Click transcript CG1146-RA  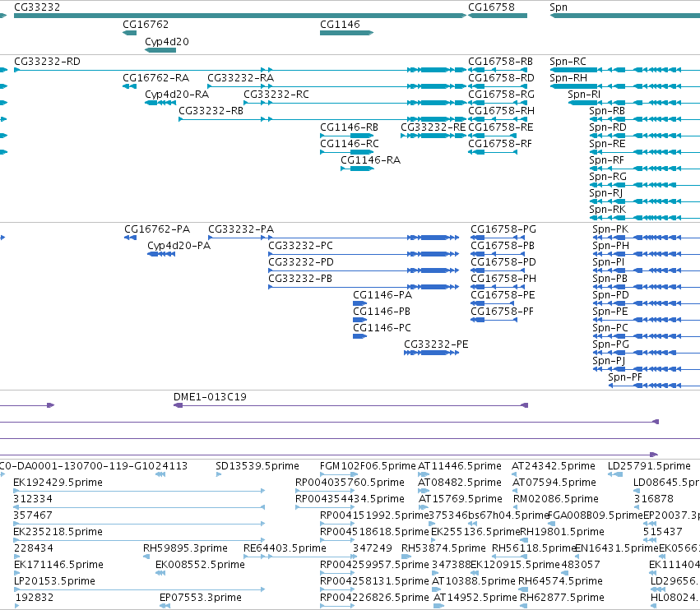(x=370, y=160)
